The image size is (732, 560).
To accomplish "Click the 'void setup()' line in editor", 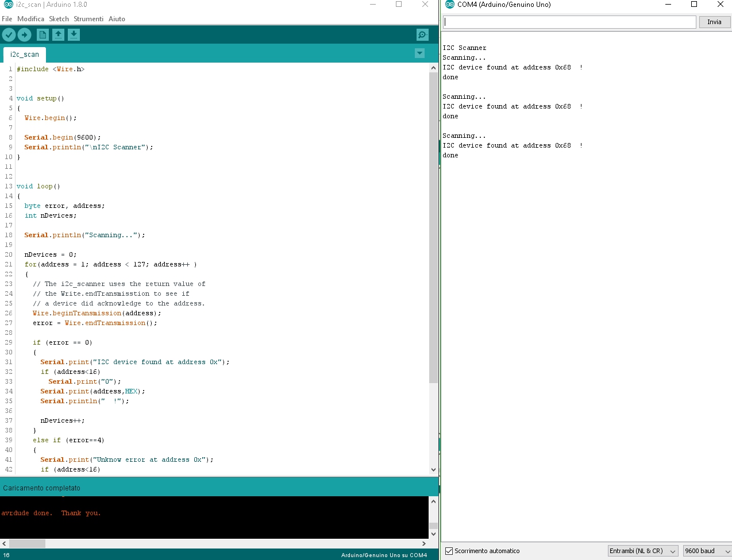I will tap(40, 98).
